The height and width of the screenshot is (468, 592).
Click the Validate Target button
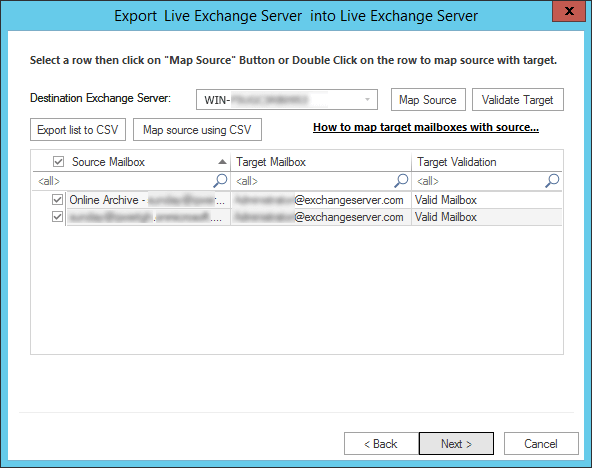518,100
